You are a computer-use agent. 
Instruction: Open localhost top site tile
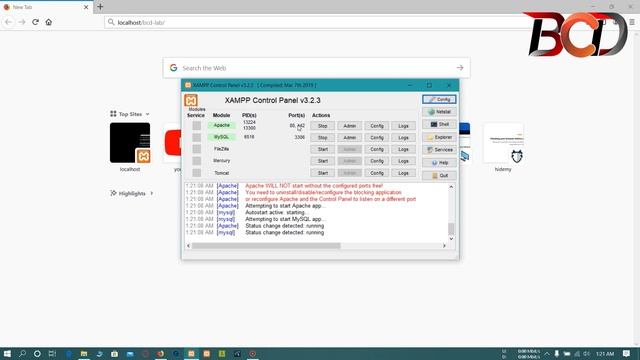pyautogui.click(x=130, y=143)
